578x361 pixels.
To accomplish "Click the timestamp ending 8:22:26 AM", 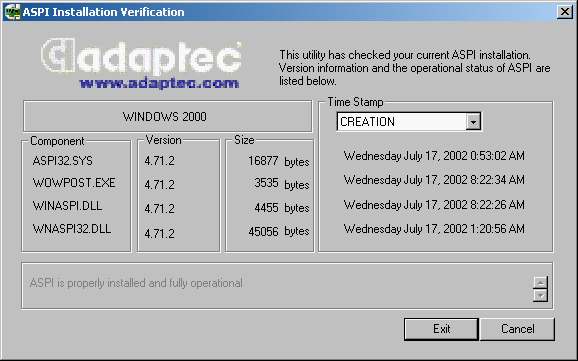I will [x=434, y=204].
